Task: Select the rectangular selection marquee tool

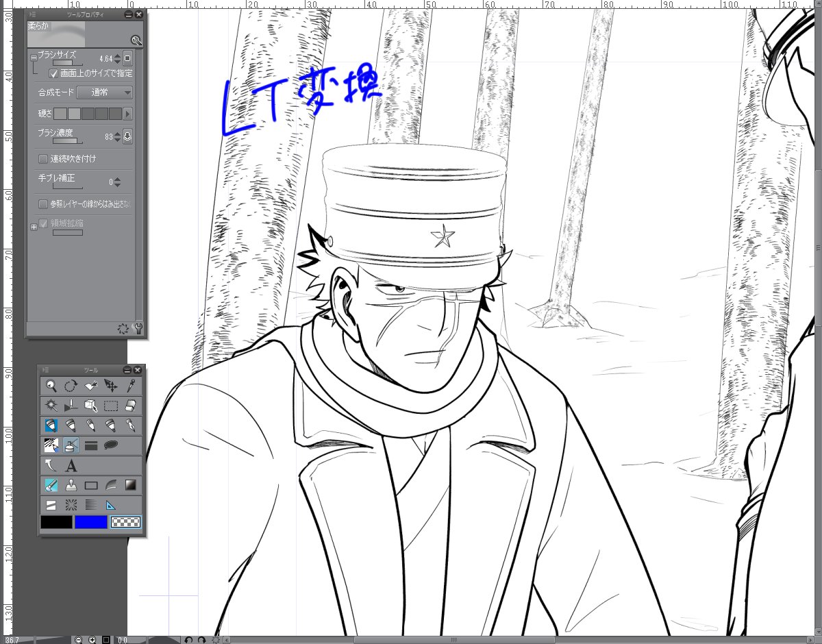Action: point(111,405)
